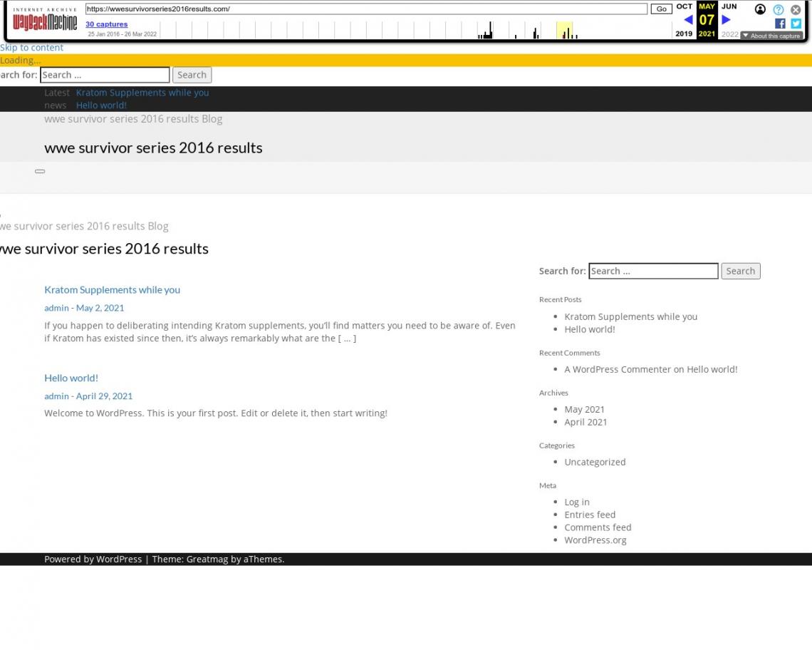This screenshot has width=812, height=650.
Task: Focus the Wayback URL field
Action: tap(366, 9)
